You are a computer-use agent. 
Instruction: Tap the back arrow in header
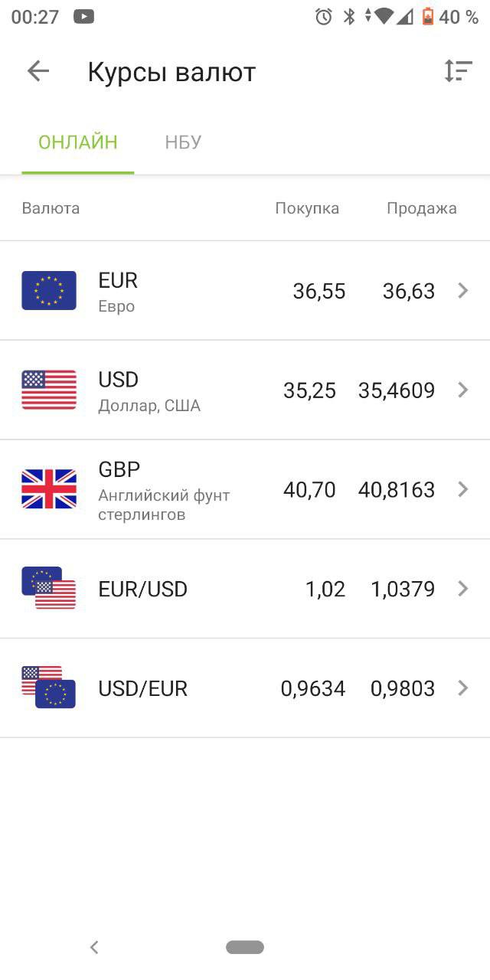[38, 71]
